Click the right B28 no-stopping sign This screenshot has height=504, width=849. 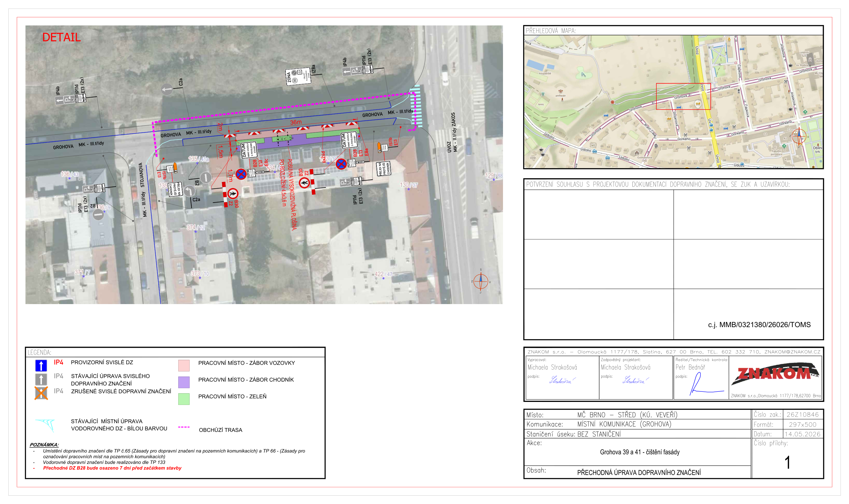tap(341, 164)
